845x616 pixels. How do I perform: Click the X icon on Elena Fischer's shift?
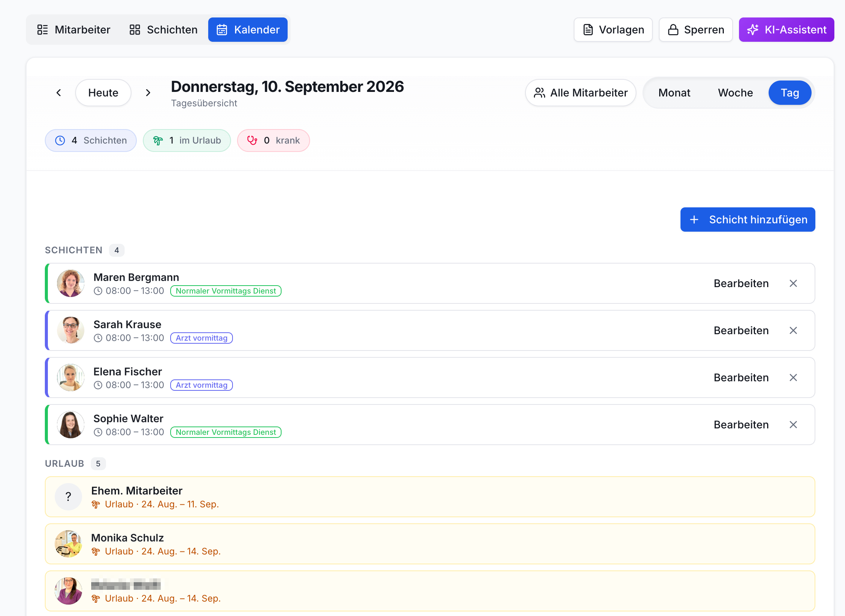[793, 377]
